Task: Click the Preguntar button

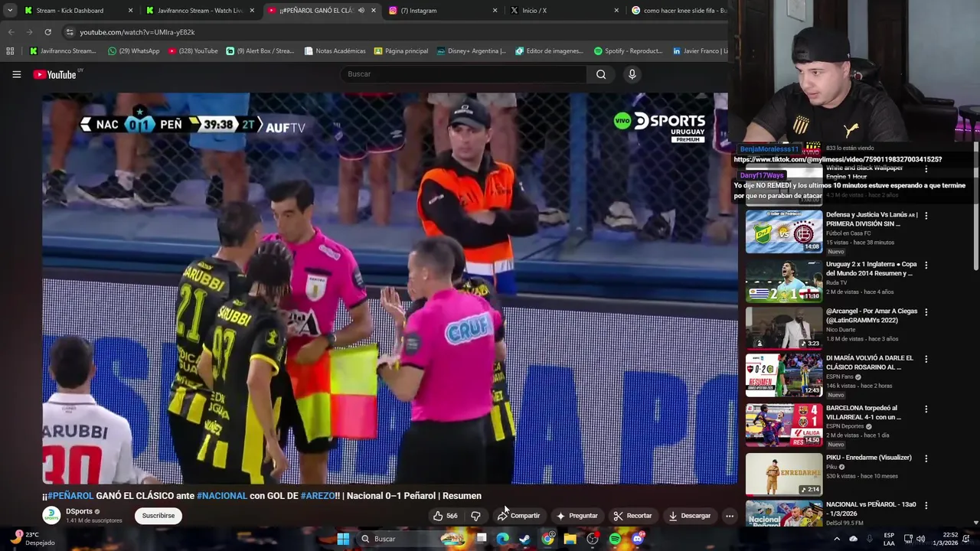Action: click(x=577, y=516)
